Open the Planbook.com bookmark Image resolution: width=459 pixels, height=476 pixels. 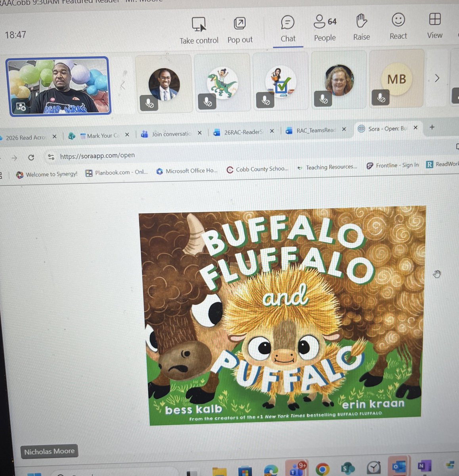pyautogui.click(x=117, y=173)
